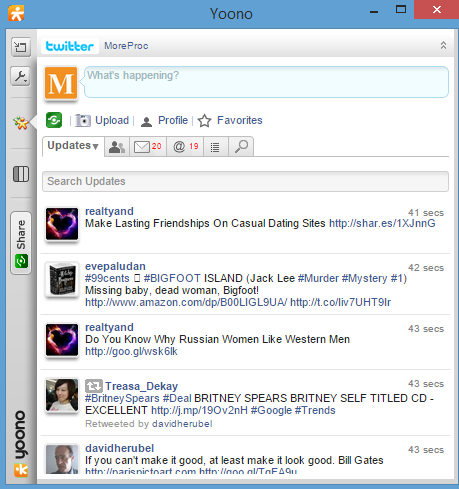
Task: Open the goo.gl/wsk6lk link
Action: point(131,351)
